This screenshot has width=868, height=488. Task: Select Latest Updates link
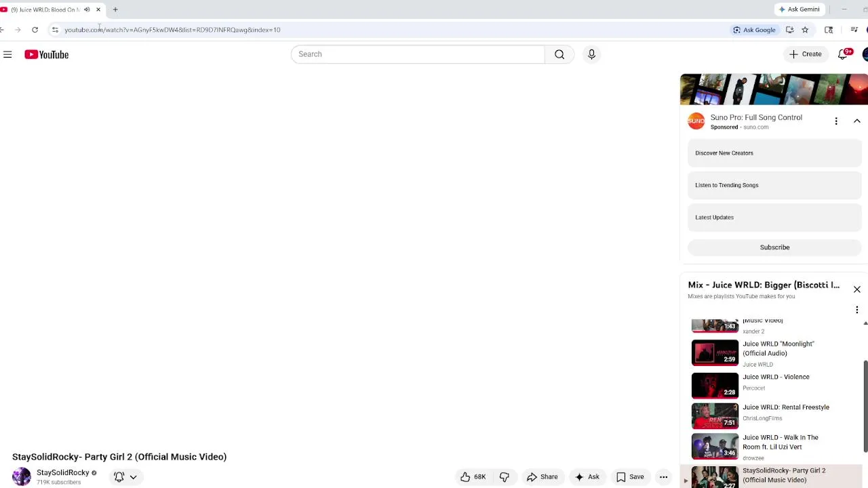point(774,218)
